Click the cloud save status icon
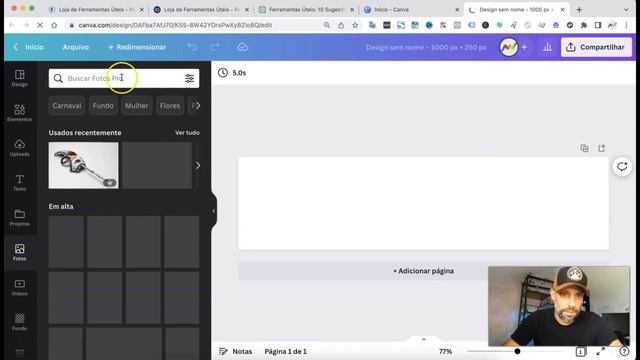 point(242,47)
